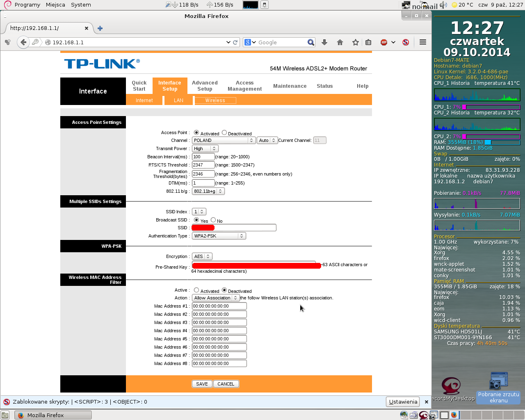This screenshot has height=420, width=525.
Task: Click the volume speaker icon in panel
Action: 443,5
